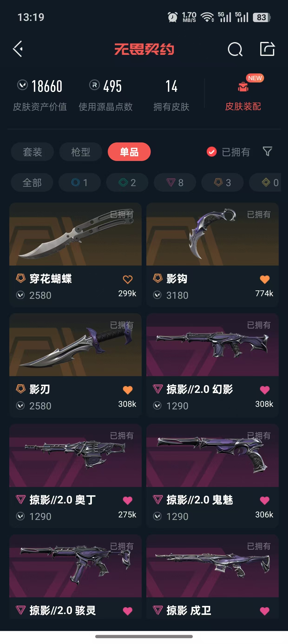Filter by green tier chip showing 2
288x644 pixels.
[127, 183]
